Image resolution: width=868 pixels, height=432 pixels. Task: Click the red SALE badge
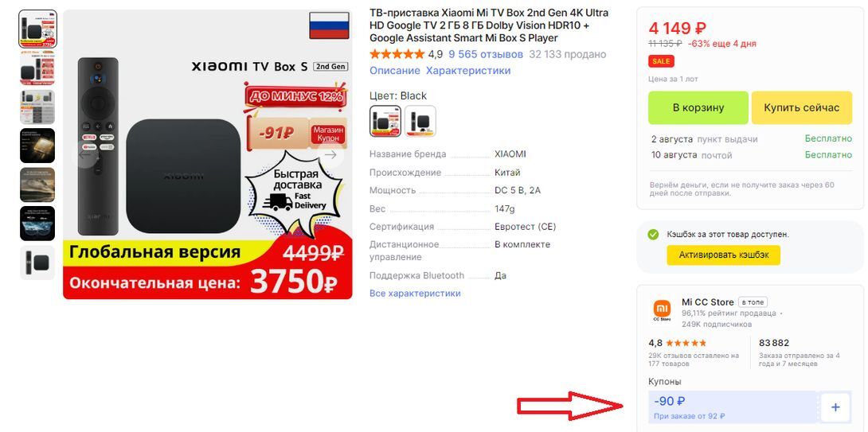point(661,60)
